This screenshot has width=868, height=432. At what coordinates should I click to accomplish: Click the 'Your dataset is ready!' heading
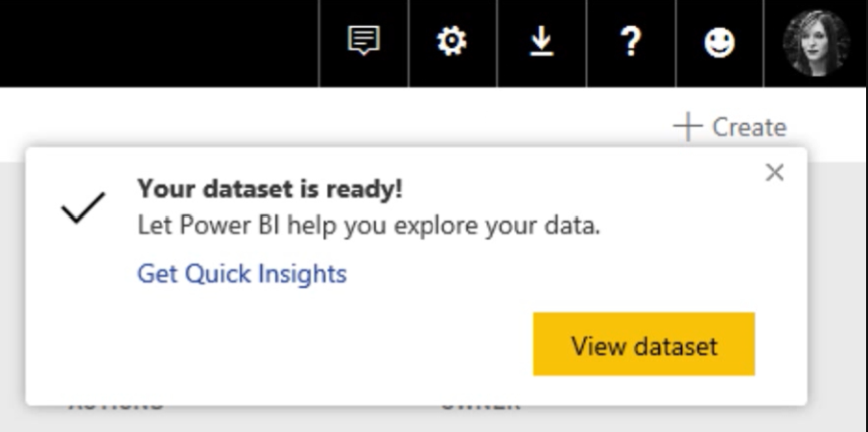pos(270,189)
